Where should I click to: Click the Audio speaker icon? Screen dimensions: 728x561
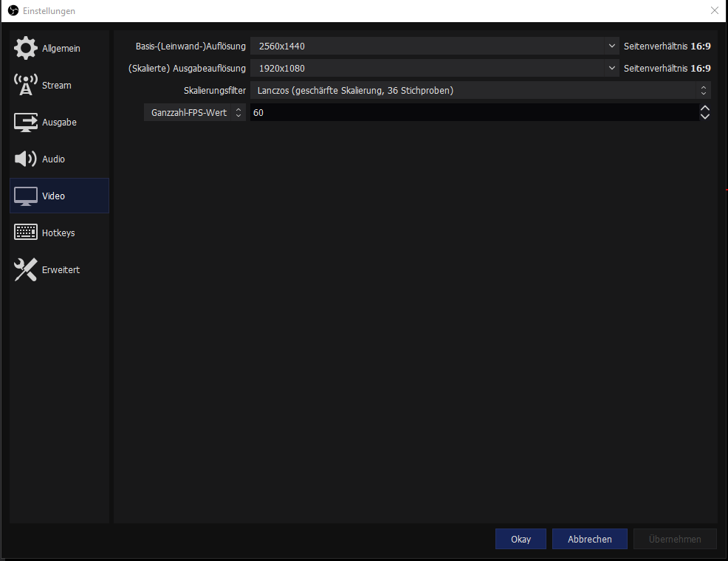coord(25,159)
